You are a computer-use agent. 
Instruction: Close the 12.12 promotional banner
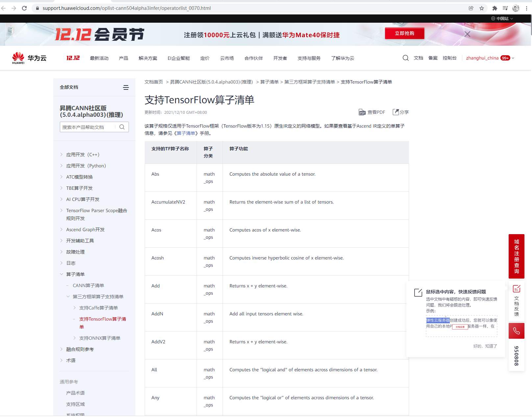(x=467, y=34)
